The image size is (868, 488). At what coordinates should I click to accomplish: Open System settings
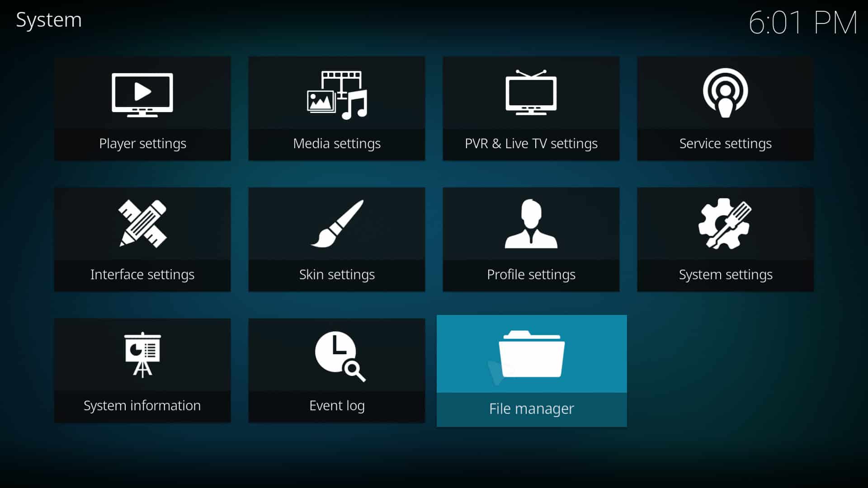(726, 239)
